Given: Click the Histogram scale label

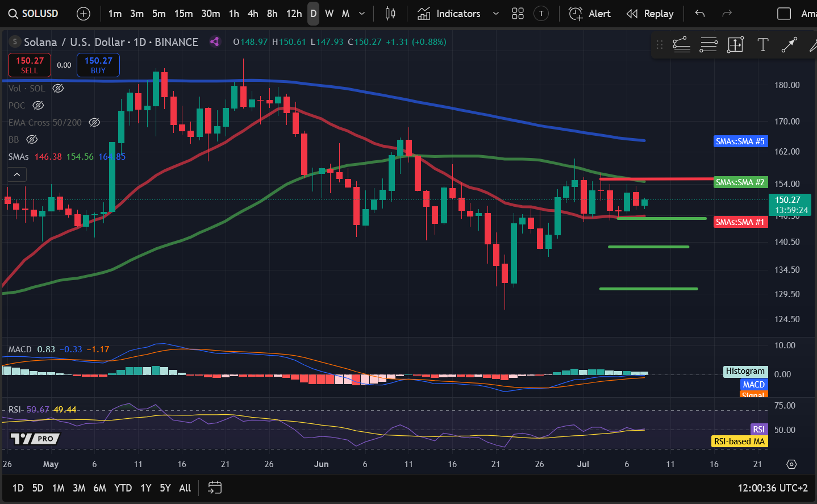Looking at the screenshot, I should (x=745, y=371).
